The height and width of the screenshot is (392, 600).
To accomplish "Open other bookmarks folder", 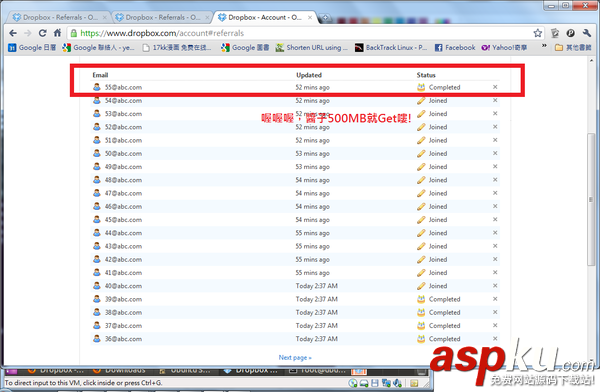I will pos(573,47).
